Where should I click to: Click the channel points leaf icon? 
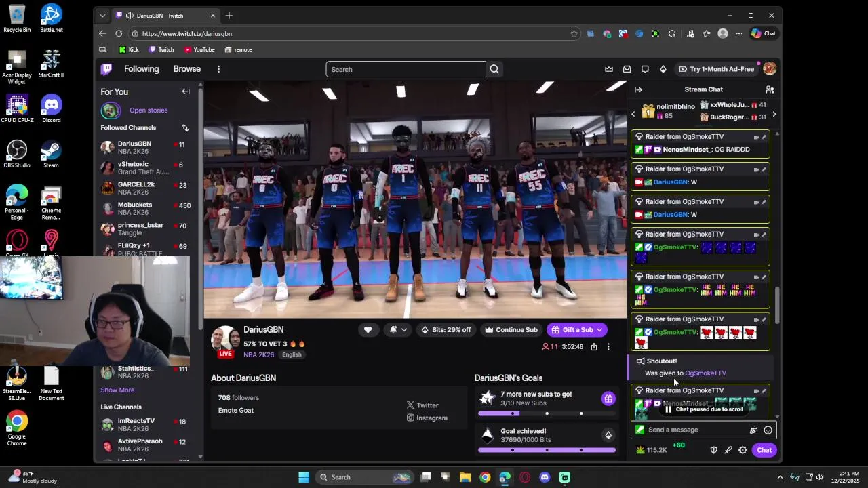click(641, 450)
